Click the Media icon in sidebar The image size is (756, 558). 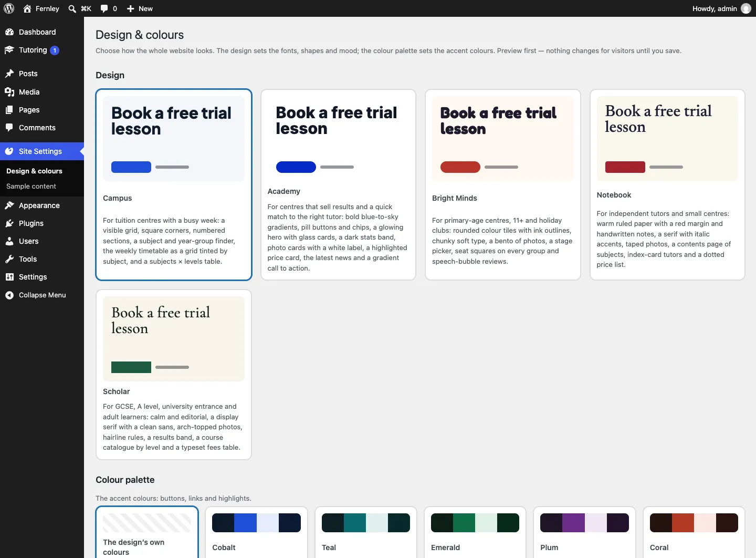[x=9, y=92]
